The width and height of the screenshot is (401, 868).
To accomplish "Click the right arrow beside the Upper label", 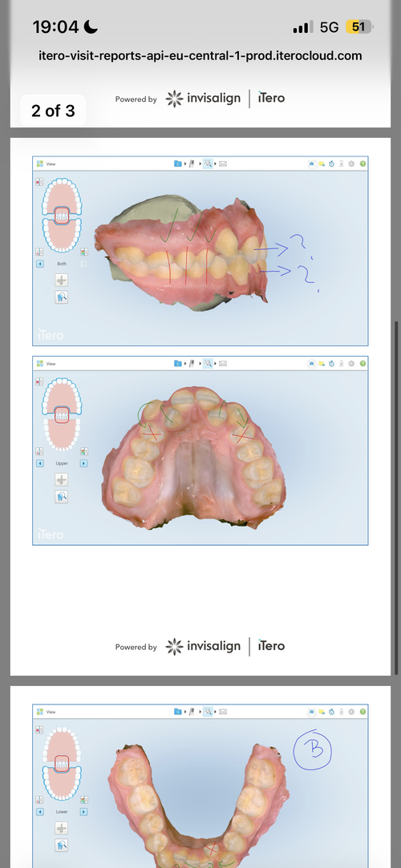I will click(83, 463).
